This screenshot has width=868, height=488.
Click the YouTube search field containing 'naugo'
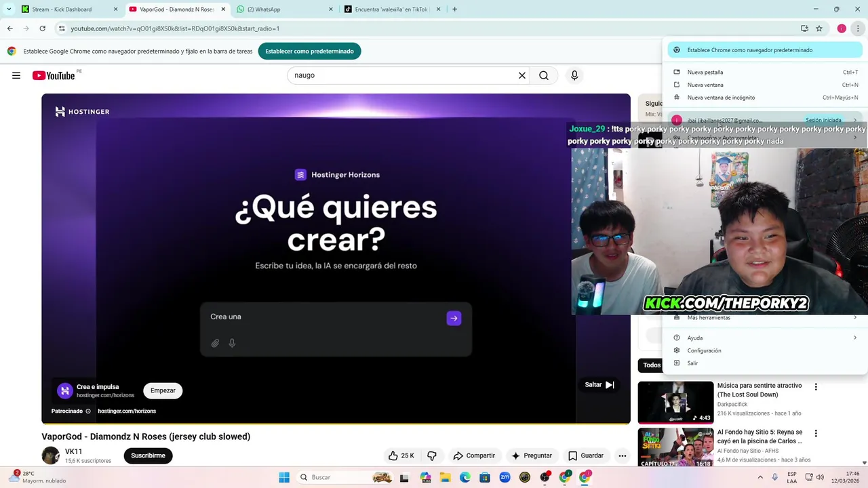404,75
